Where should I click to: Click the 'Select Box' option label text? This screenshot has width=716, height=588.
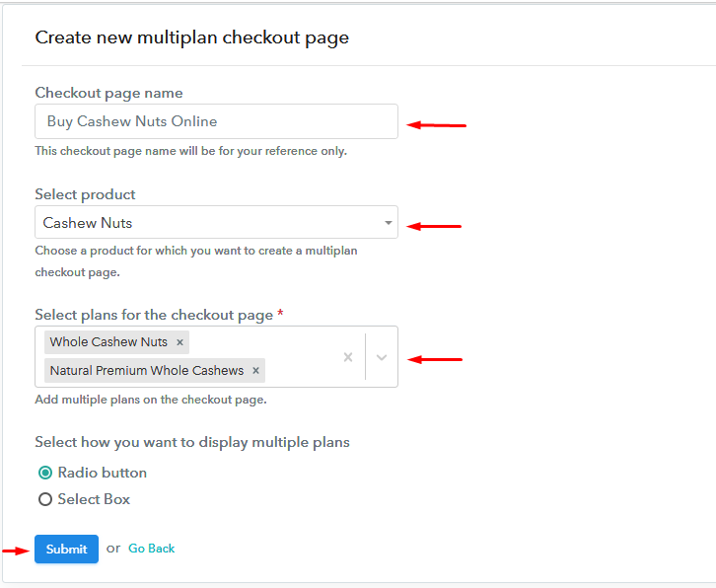(94, 499)
